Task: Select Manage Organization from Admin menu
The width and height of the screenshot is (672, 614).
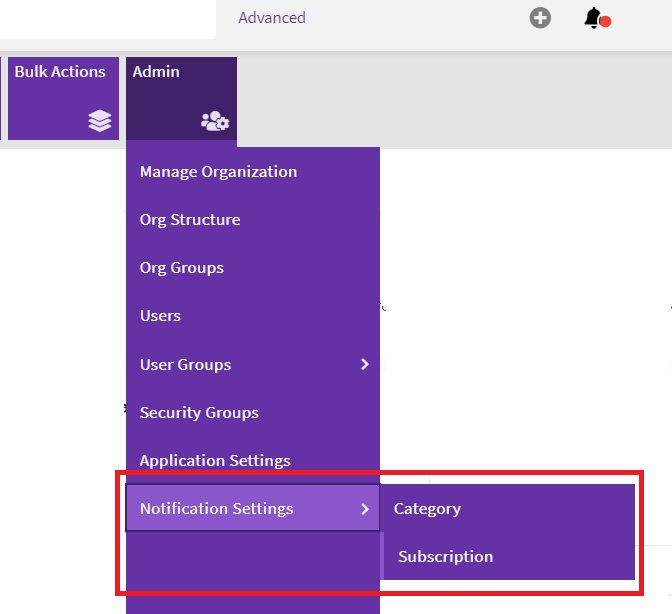Action: (x=218, y=172)
